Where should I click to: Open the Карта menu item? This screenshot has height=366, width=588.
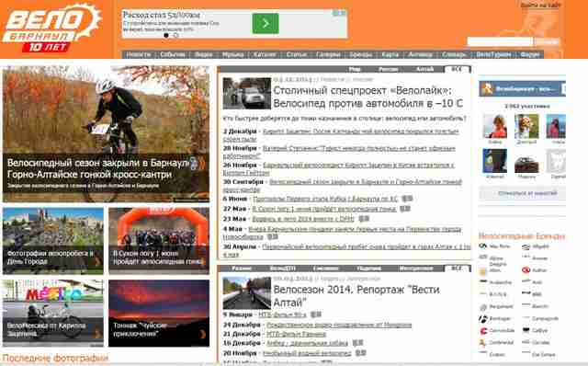point(390,54)
